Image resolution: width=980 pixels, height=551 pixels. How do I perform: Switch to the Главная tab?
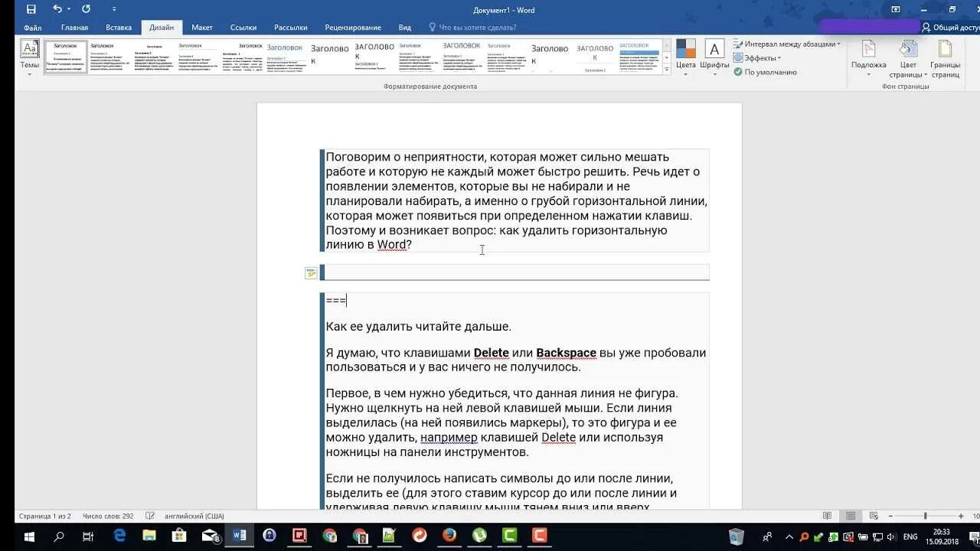75,28
